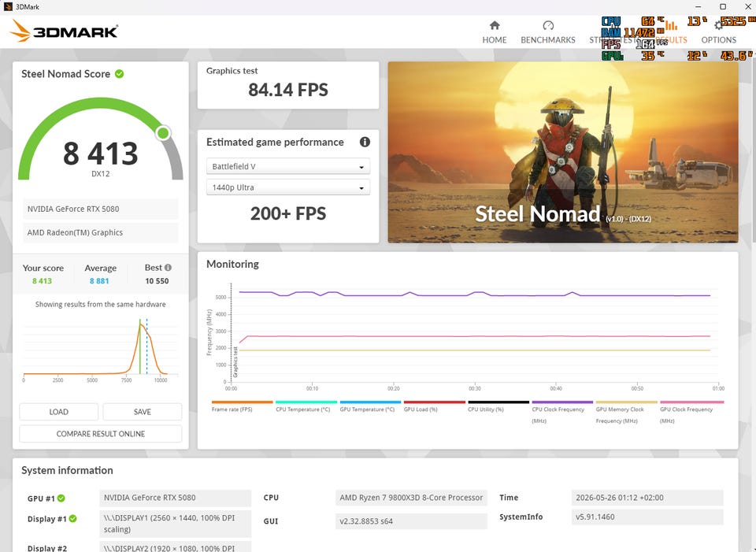Click the Steel Nomad benchmark artwork
This screenshot has width=756, height=552.
[x=562, y=152]
